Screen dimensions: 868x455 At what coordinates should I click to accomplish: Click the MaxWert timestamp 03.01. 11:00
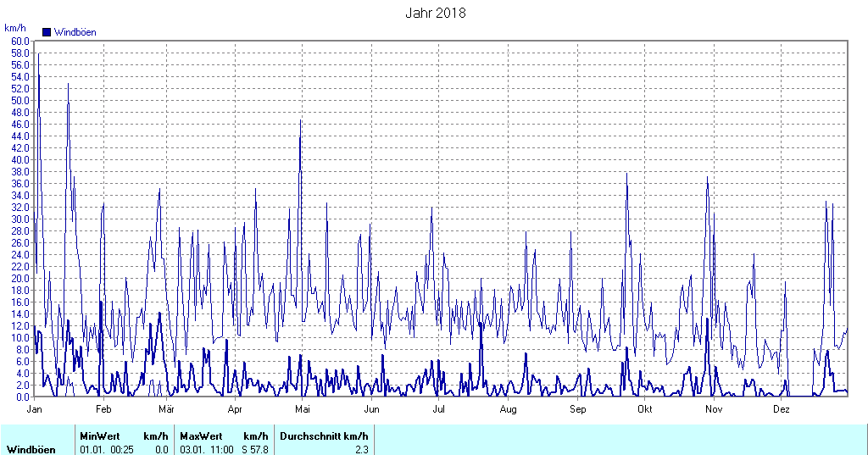[x=206, y=449]
